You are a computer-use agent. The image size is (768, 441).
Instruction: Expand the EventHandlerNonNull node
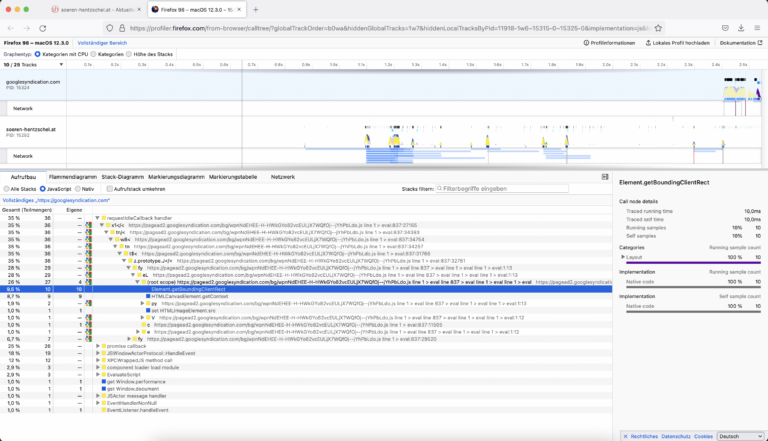coord(97,403)
